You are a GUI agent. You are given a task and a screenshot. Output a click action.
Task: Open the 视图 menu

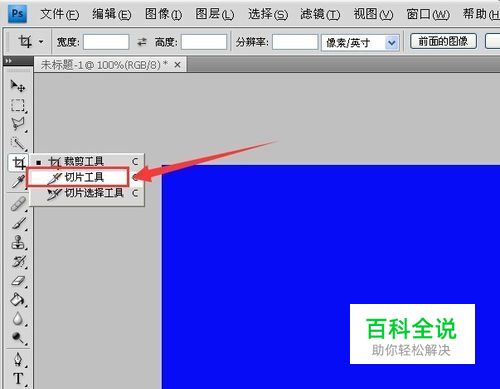[x=373, y=14]
